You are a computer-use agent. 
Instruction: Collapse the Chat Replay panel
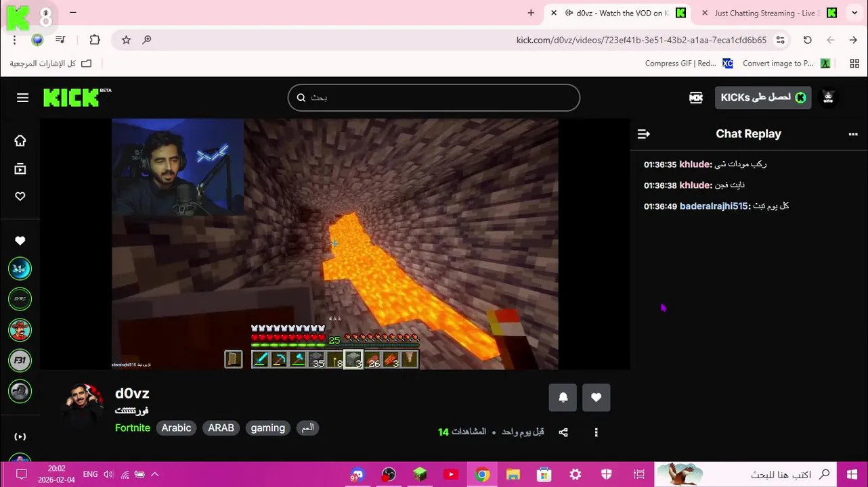[644, 134]
